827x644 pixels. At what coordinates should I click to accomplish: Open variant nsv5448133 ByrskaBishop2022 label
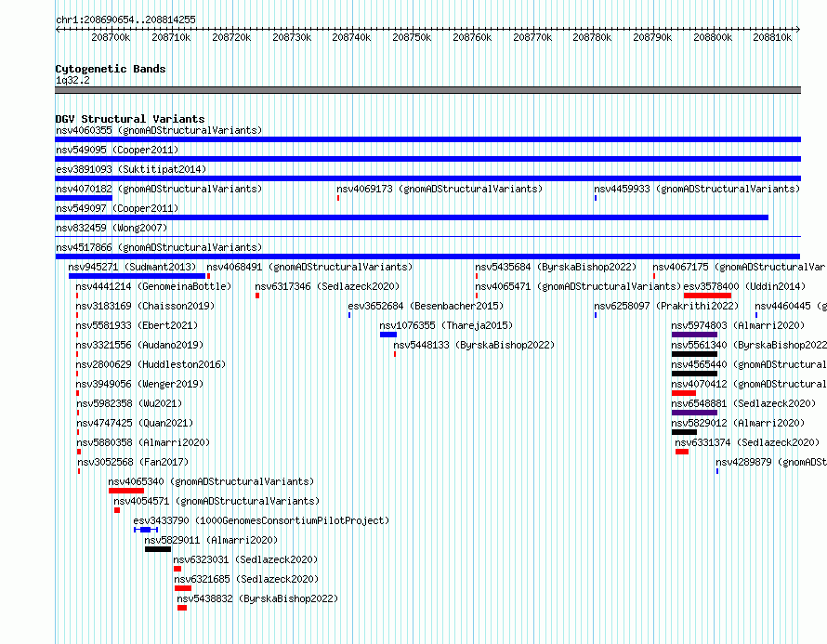pos(474,345)
